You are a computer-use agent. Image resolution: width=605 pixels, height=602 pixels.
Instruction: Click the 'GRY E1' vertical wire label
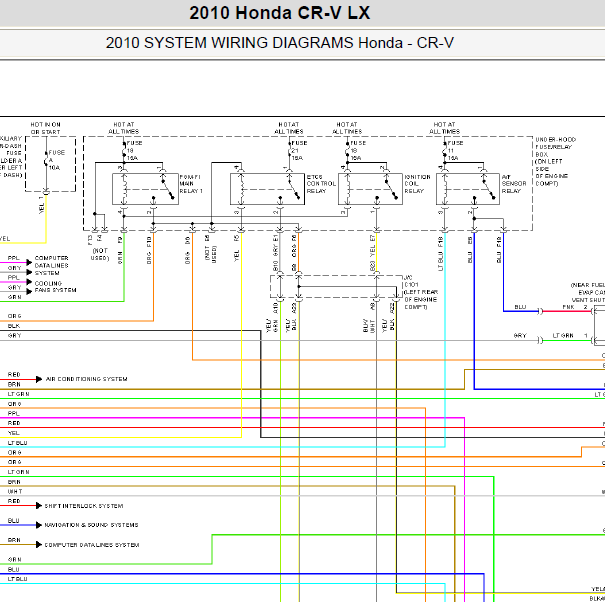coord(275,245)
